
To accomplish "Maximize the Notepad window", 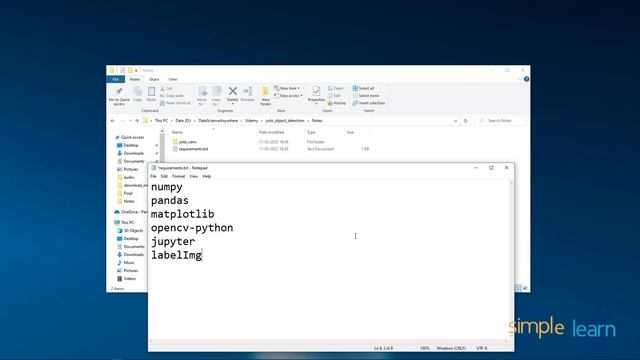I will click(x=491, y=168).
